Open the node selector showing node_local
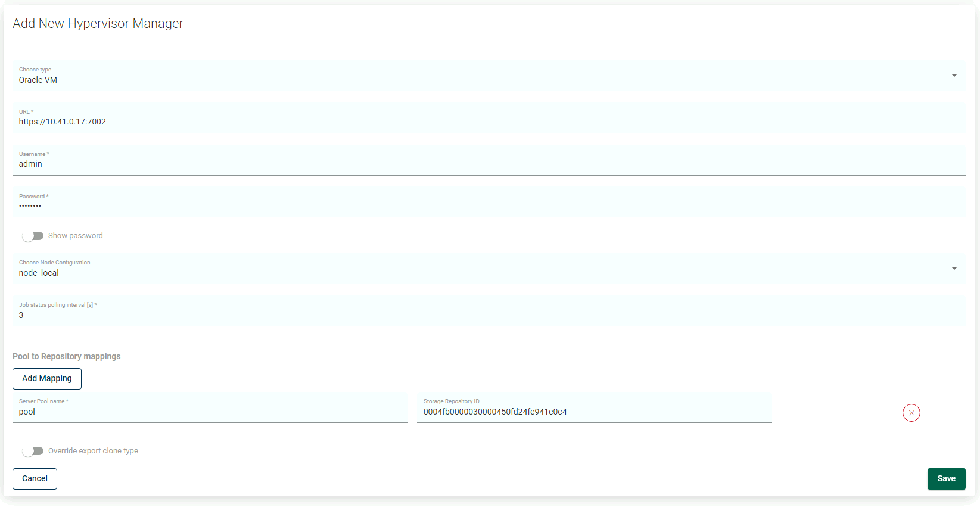Viewport: 980px width, 520px height. click(x=477, y=273)
